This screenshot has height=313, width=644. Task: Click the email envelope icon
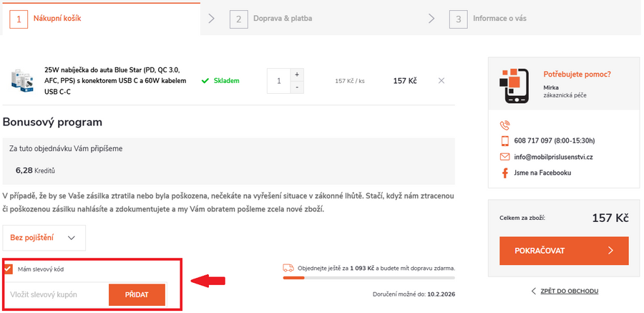tap(504, 157)
